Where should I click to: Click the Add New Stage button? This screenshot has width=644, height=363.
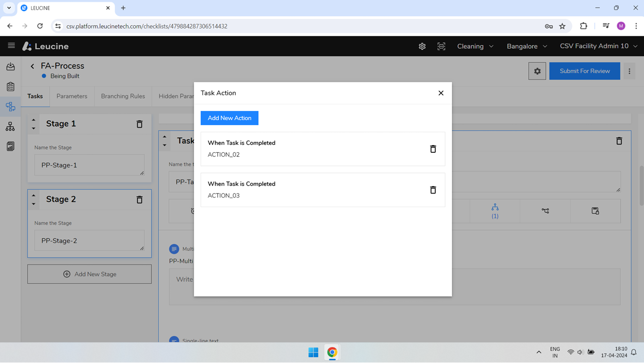[89, 274]
